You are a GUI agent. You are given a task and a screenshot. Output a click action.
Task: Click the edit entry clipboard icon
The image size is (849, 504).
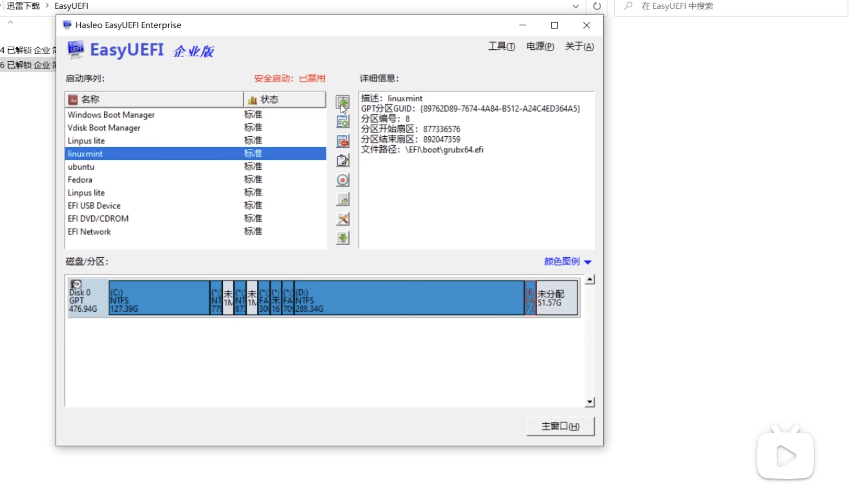tap(343, 160)
